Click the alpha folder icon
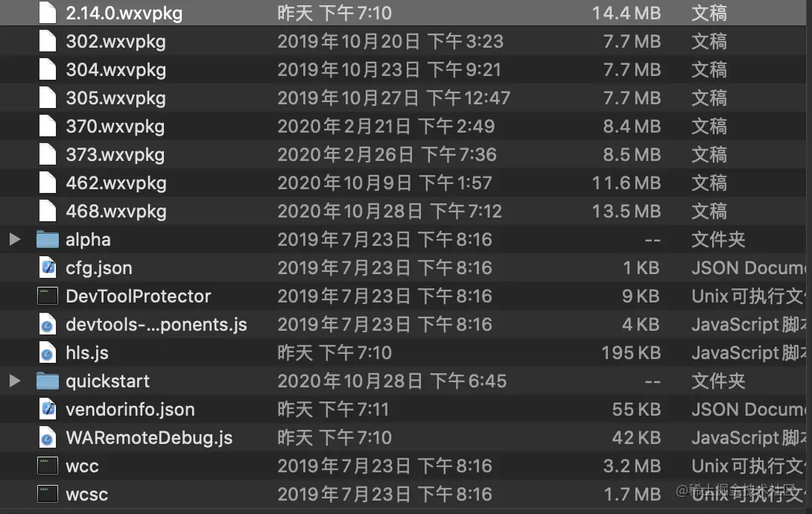Image resolution: width=812 pixels, height=514 pixels. [48, 240]
